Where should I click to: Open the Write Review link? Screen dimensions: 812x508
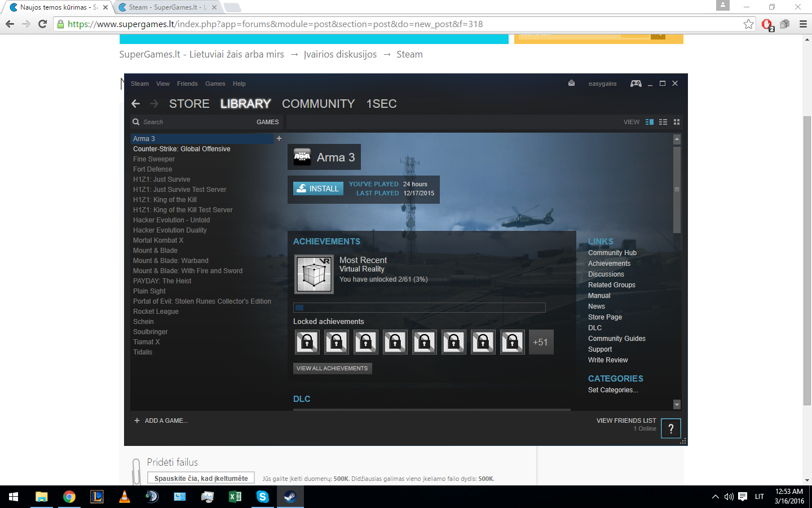pyautogui.click(x=608, y=360)
